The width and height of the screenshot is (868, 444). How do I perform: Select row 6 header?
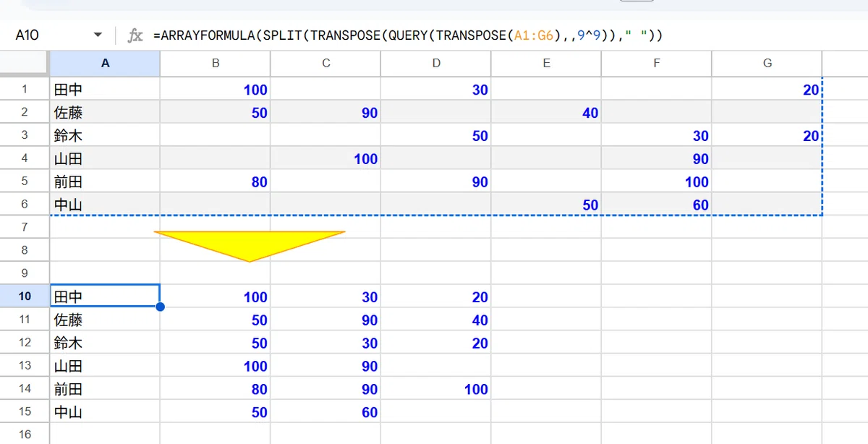point(25,204)
